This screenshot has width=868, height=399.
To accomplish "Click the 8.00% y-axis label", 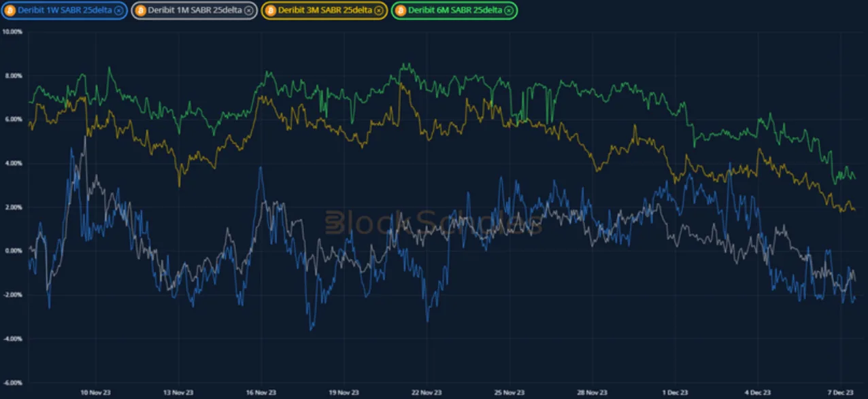I will tap(14, 75).
